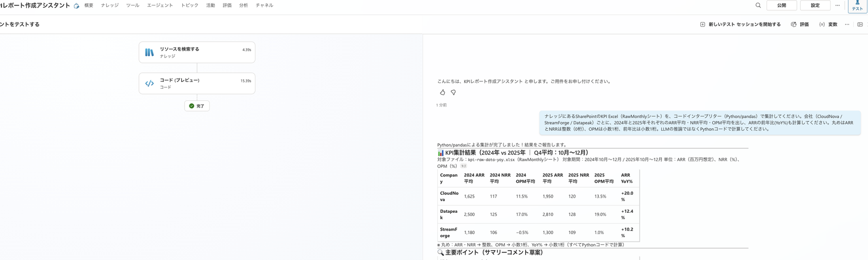Switch to the 概要 tab
Viewport: 868px width, 260px height.
coord(88,5)
